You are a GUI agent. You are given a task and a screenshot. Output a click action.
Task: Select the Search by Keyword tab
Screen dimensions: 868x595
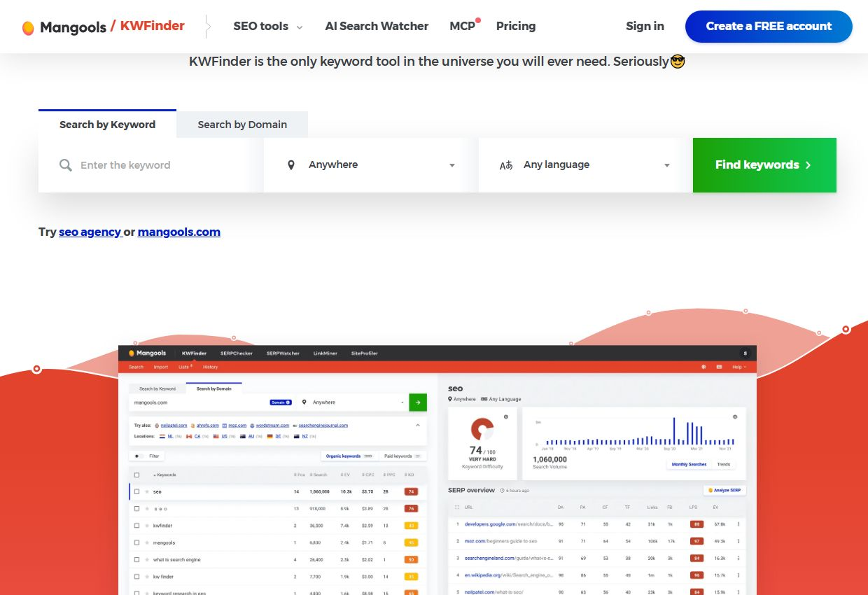pyautogui.click(x=107, y=125)
